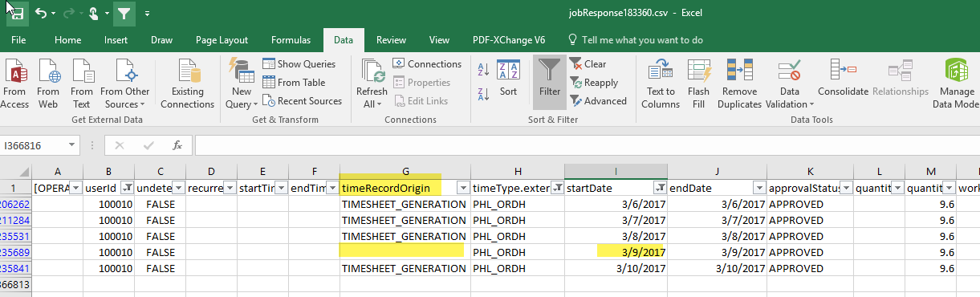Click the Insert Function fx button

[177, 145]
